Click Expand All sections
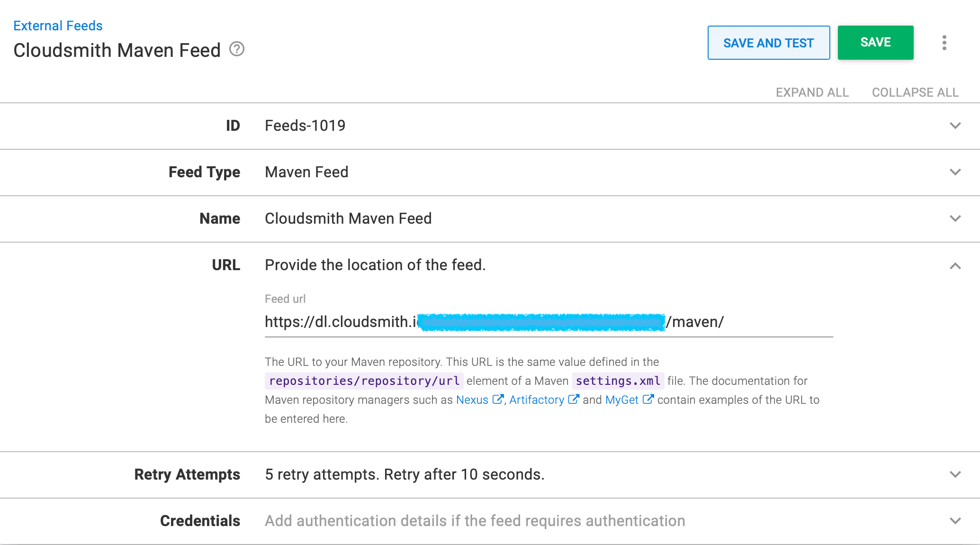Viewport: 980px width, 545px height. 812,92
